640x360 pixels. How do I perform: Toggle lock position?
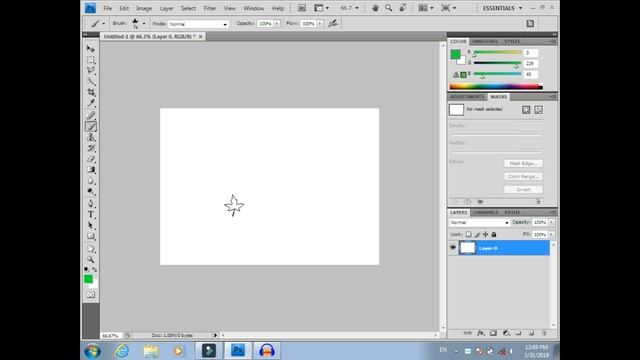(485, 234)
